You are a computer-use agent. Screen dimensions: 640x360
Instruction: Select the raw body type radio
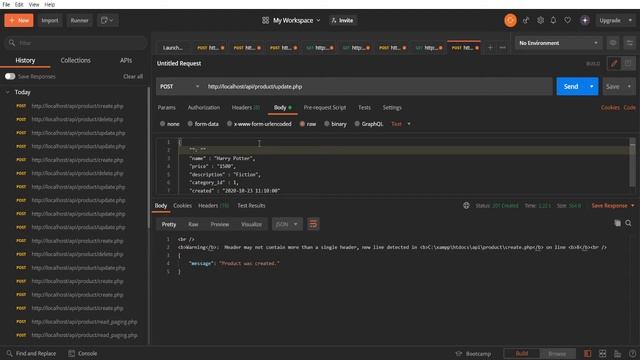click(302, 124)
